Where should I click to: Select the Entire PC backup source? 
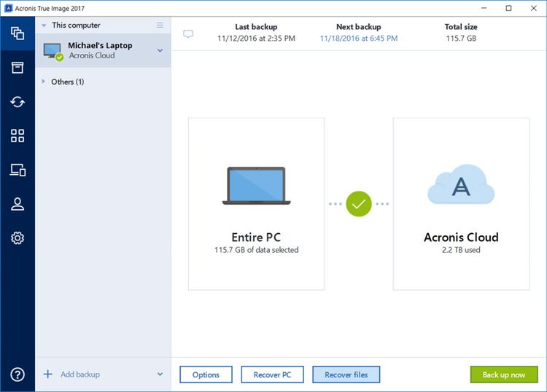(x=256, y=203)
